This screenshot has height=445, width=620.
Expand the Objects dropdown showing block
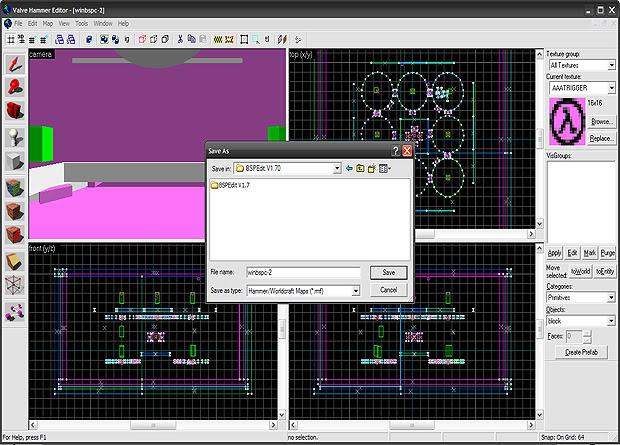(611, 321)
